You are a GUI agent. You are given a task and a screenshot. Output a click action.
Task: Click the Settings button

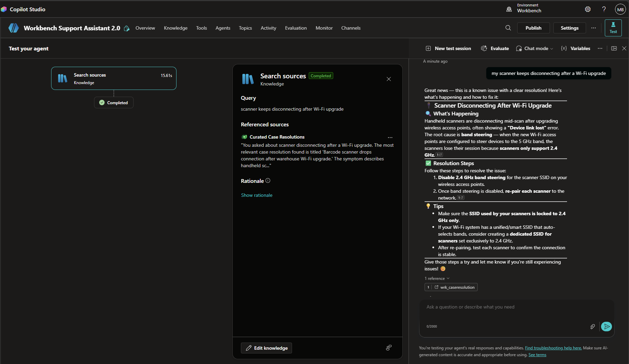click(569, 28)
